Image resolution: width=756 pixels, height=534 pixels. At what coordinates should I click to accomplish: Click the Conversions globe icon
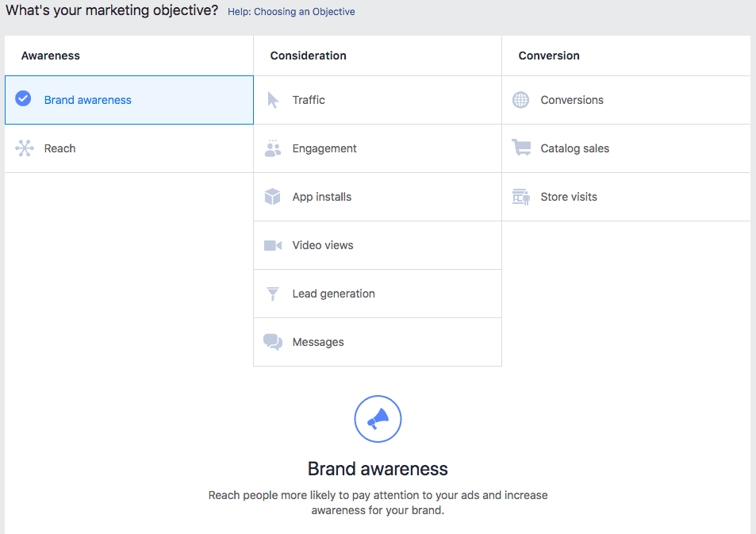520,99
